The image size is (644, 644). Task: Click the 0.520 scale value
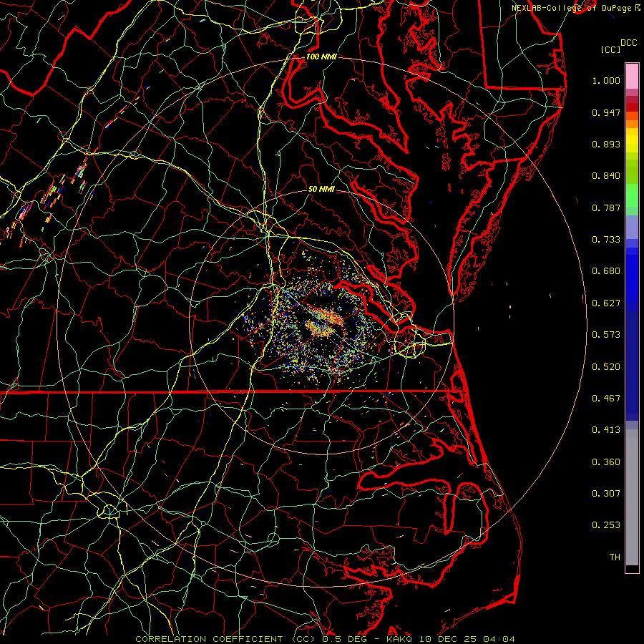(606, 367)
